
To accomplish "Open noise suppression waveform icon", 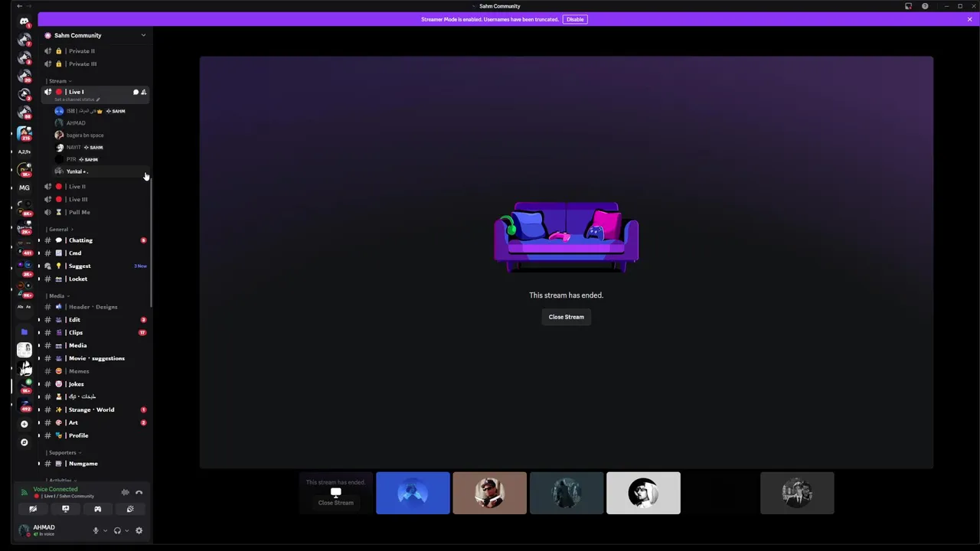I will [x=125, y=492].
